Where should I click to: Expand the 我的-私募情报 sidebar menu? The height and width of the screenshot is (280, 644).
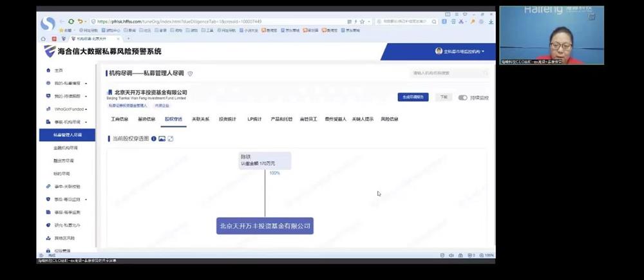click(x=86, y=83)
